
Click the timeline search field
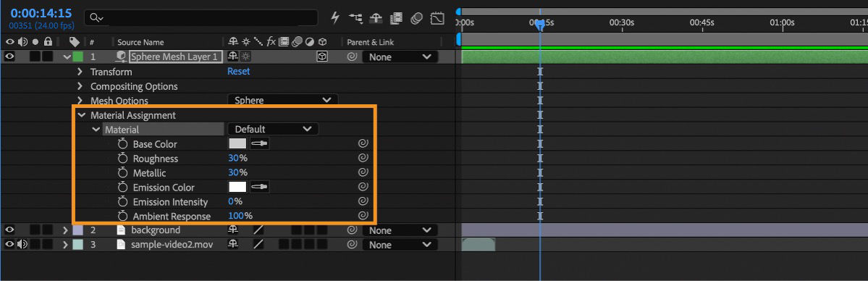point(201,17)
